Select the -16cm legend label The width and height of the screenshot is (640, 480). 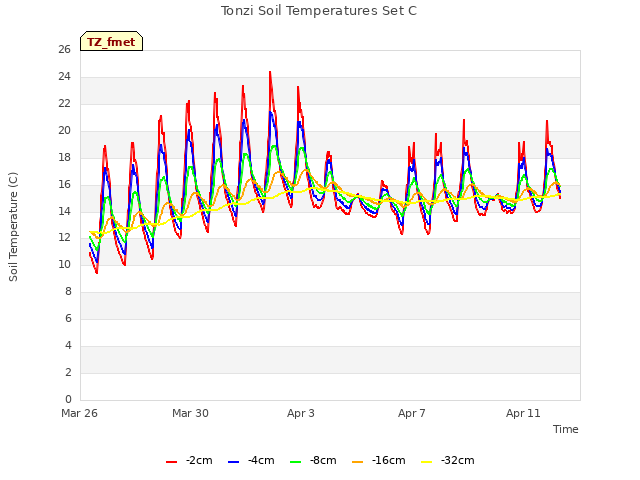click(x=389, y=460)
